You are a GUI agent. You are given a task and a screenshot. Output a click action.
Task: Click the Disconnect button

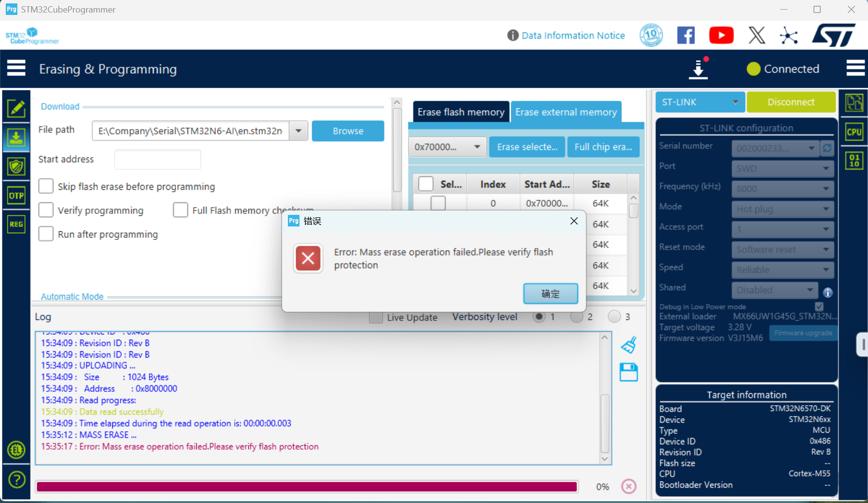[x=791, y=102]
